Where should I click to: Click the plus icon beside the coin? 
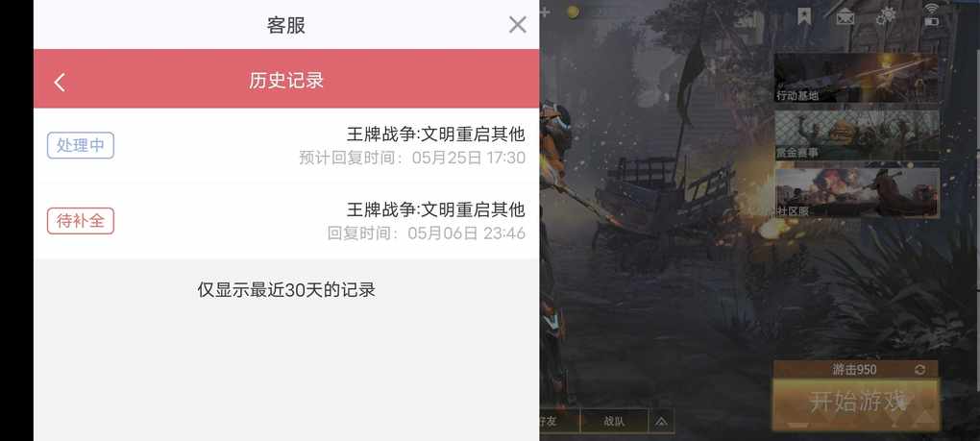[545, 12]
